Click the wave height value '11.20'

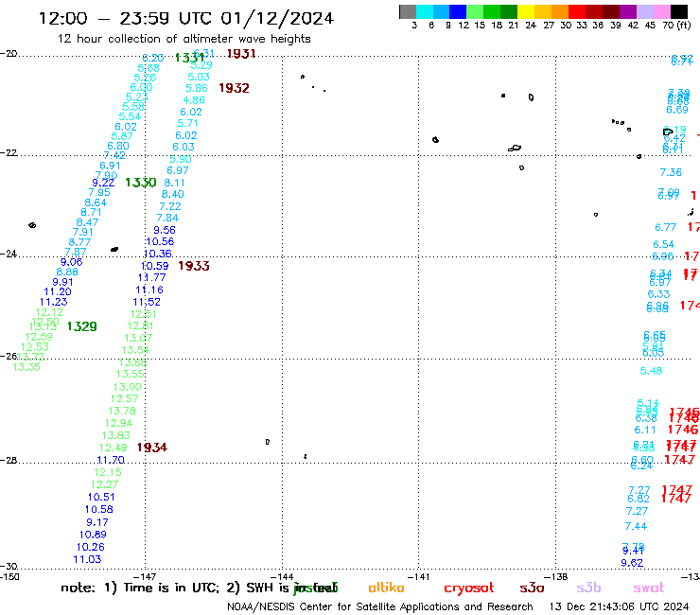point(58,291)
